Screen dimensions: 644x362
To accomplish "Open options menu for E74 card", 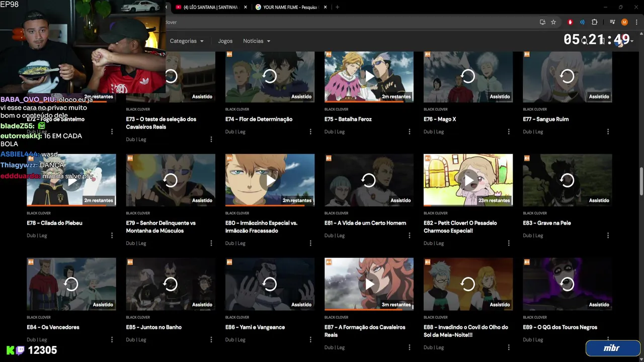I will tap(310, 132).
